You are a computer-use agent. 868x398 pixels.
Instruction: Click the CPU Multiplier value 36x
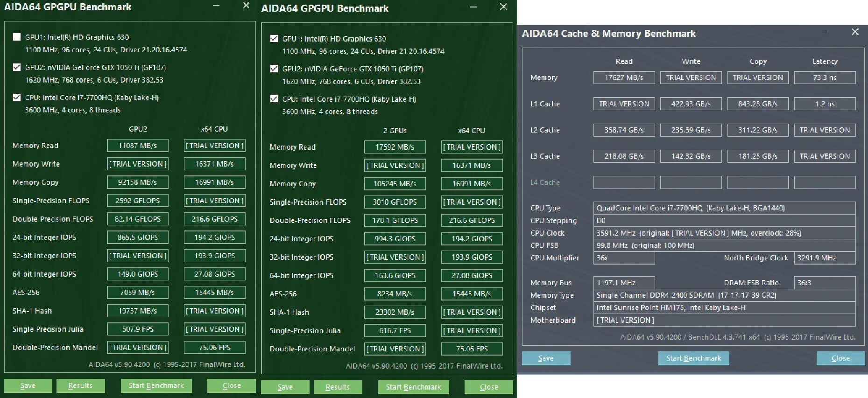(624, 258)
